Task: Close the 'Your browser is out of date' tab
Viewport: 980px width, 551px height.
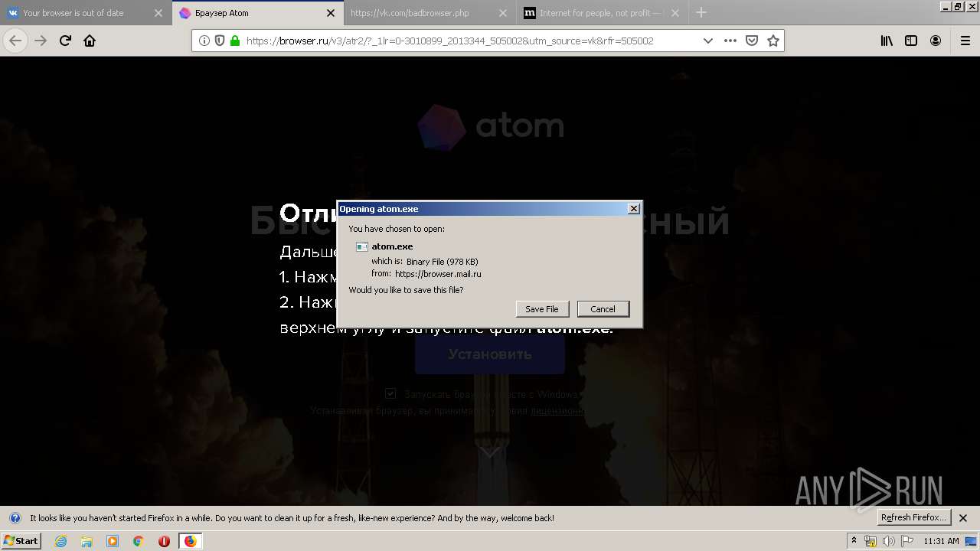Action: tap(158, 13)
